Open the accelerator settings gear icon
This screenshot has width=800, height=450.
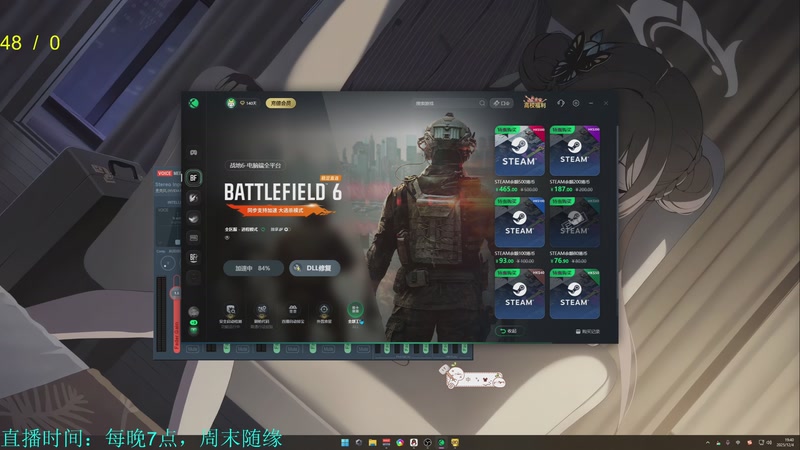[576, 103]
